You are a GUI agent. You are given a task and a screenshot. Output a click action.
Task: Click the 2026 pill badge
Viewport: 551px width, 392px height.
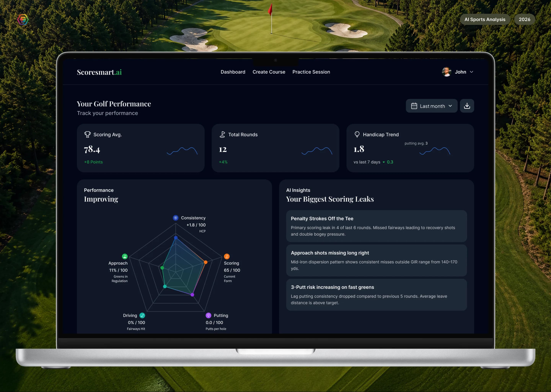(x=524, y=20)
